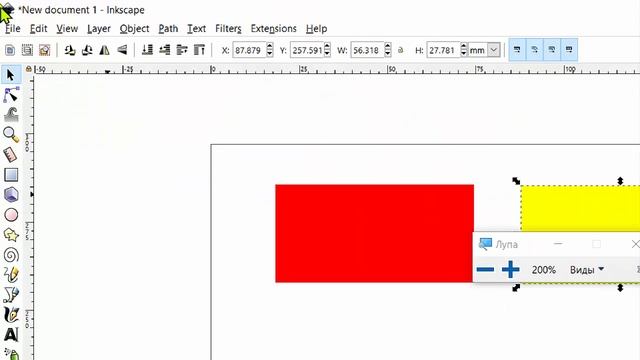640x360 pixels.
Task: Open the File menu
Action: [13, 29]
